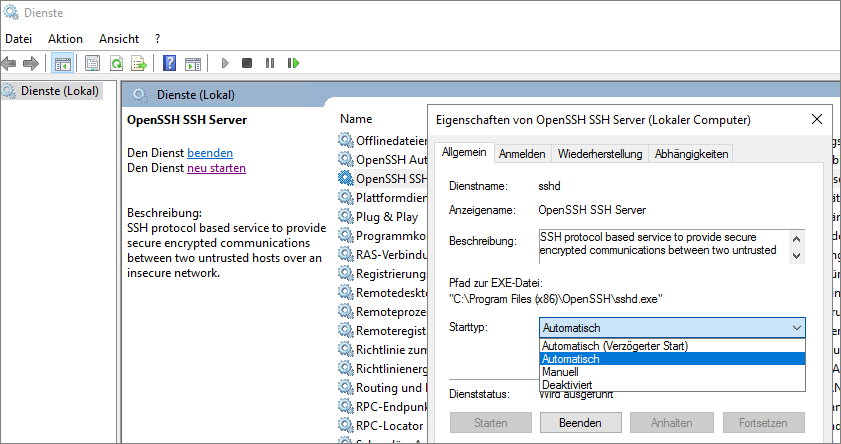Click the Starttyp combo box arrow

[797, 328]
